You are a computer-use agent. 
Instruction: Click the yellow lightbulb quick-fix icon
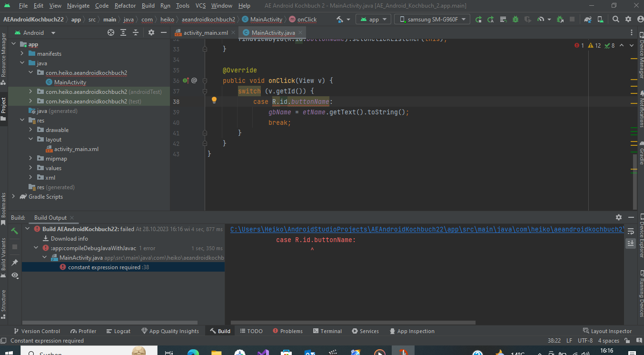(214, 101)
